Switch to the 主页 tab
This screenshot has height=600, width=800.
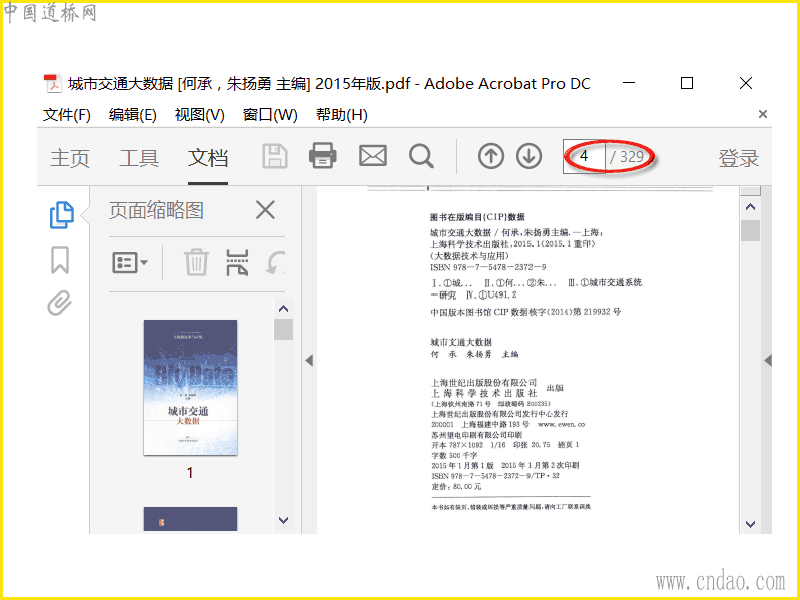70,158
